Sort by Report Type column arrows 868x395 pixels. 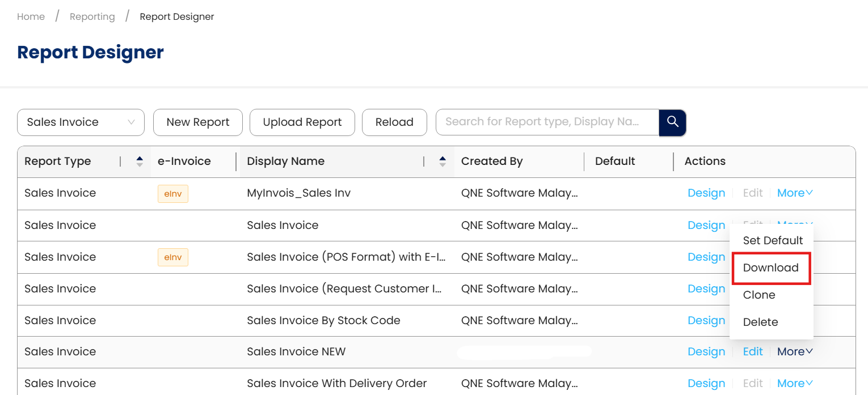(140, 162)
